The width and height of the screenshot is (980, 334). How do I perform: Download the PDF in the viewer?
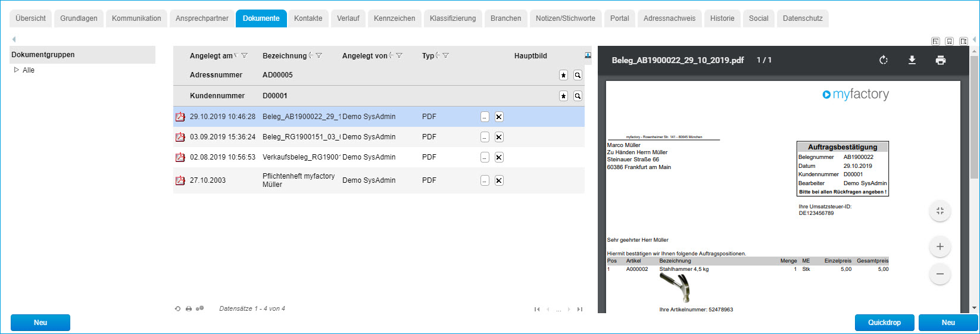912,60
